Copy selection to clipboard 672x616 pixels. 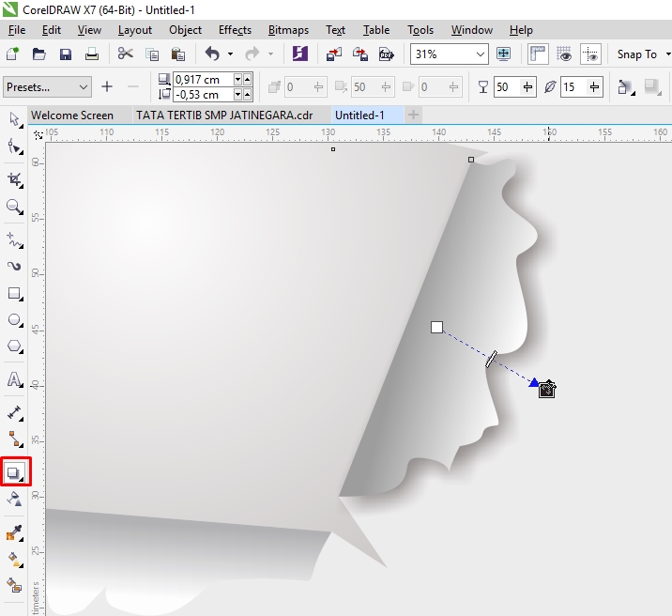[152, 54]
